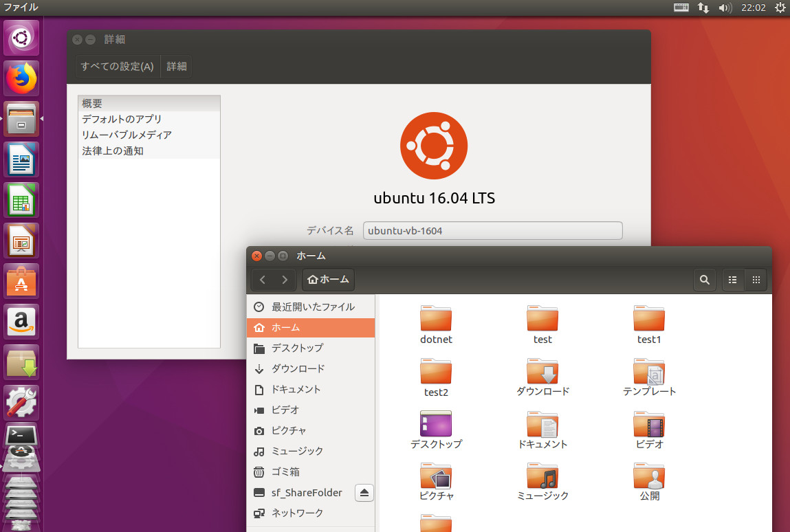Screen dimensions: 790x532
Task: Click the ホーム title of the Files window
Action: (x=311, y=256)
